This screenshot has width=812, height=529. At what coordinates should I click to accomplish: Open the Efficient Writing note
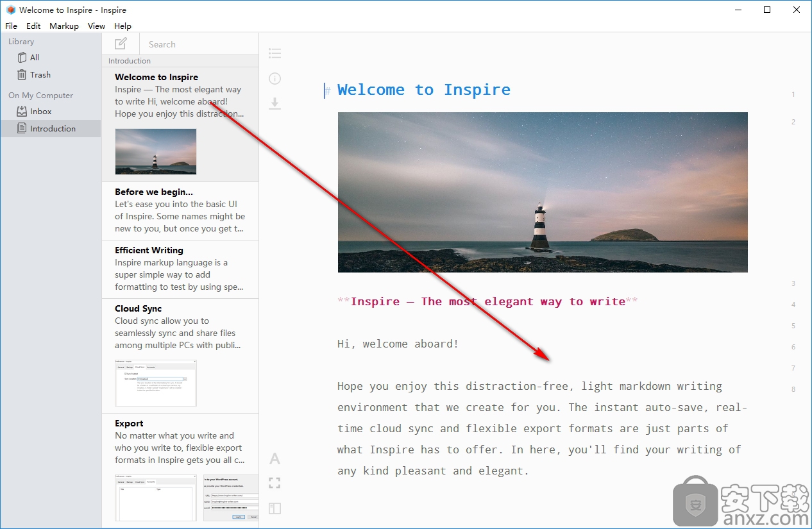[180, 269]
